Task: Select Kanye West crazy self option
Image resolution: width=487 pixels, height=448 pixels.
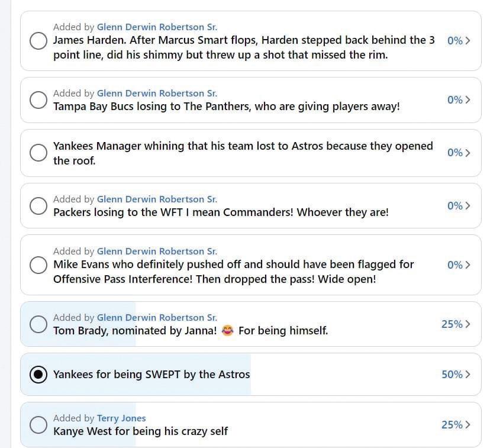Action: coord(38,424)
